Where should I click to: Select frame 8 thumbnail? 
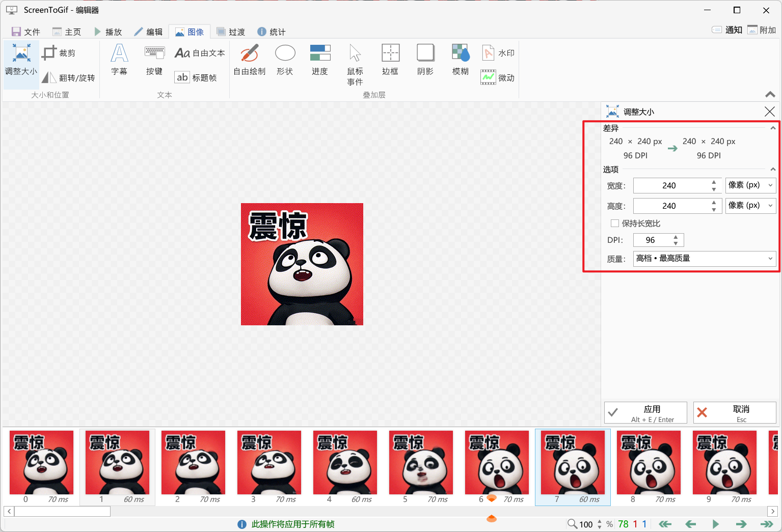(649, 467)
